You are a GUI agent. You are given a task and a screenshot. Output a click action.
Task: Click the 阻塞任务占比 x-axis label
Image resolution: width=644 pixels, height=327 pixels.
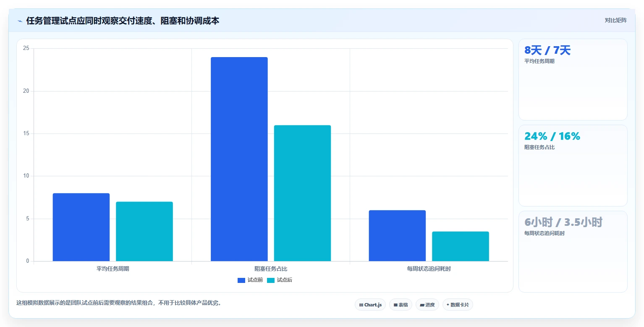pos(271,269)
